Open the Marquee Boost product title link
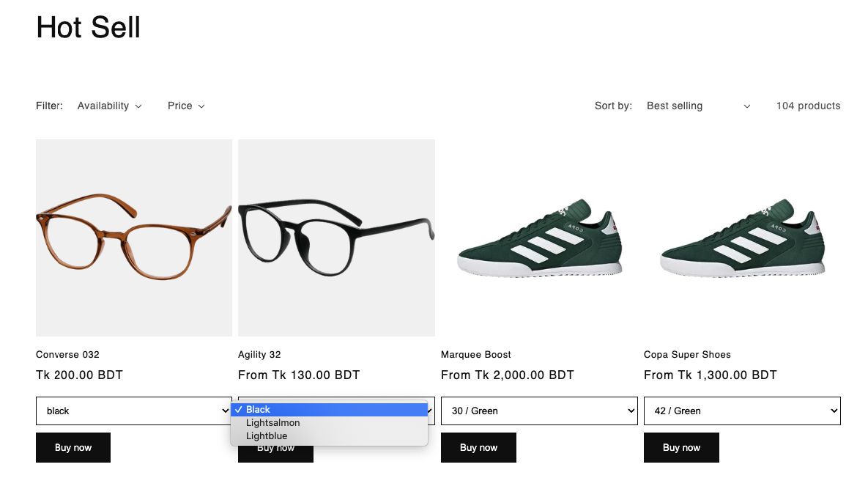The image size is (868, 489). point(476,355)
